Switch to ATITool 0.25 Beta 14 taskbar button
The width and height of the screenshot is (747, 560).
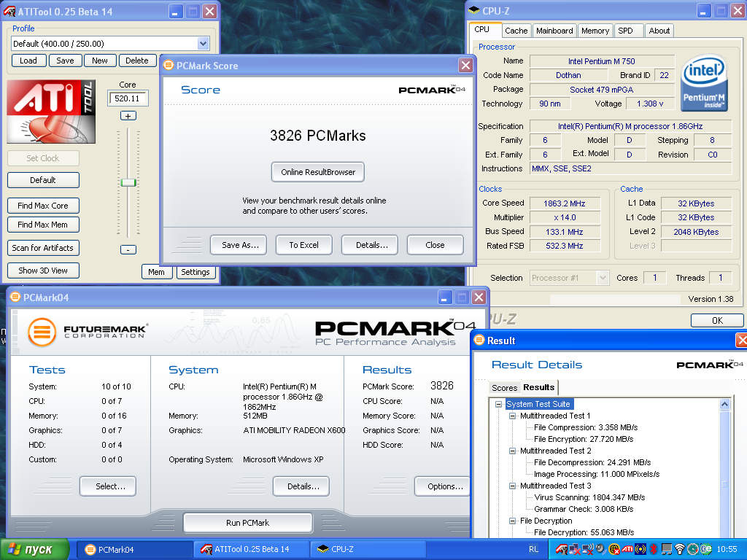pyautogui.click(x=251, y=549)
